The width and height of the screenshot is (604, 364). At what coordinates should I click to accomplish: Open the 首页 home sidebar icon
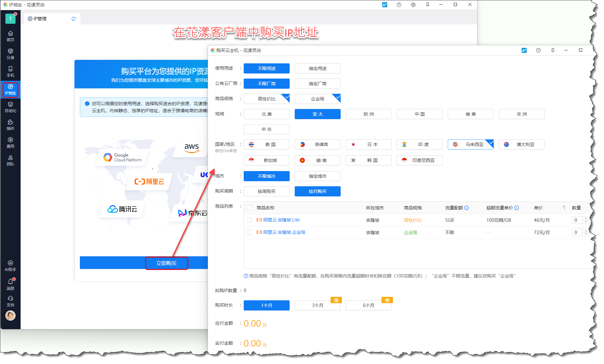pyautogui.click(x=10, y=36)
